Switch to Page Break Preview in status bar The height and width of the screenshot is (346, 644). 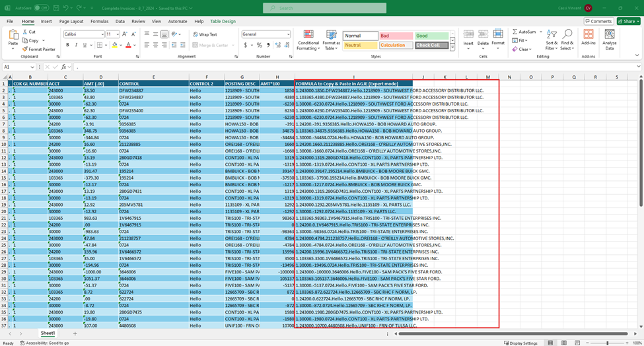tap(577, 343)
